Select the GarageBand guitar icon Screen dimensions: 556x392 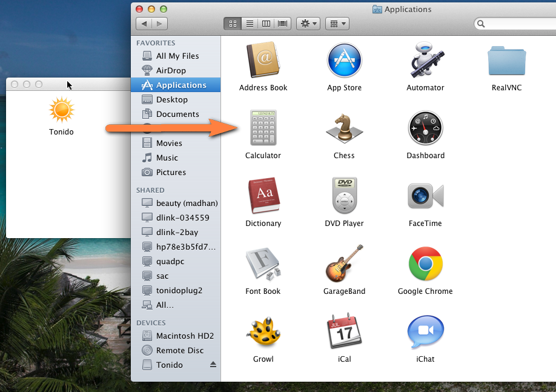point(344,263)
